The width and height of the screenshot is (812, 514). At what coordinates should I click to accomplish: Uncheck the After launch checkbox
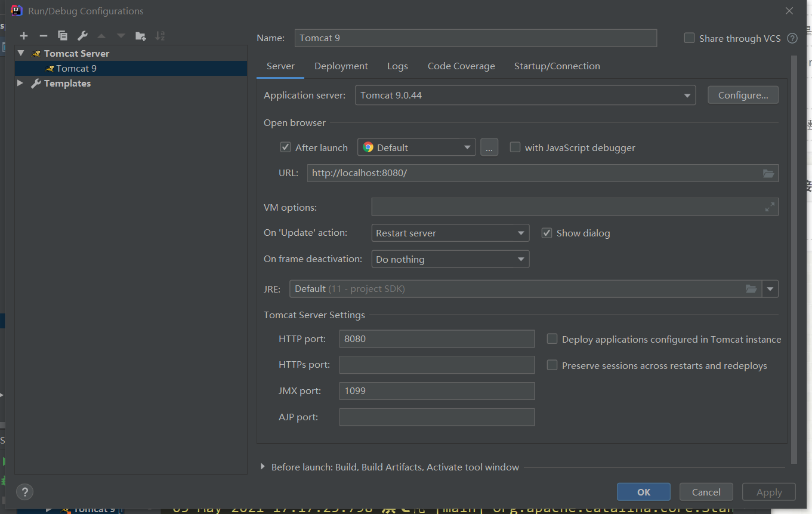pyautogui.click(x=285, y=147)
